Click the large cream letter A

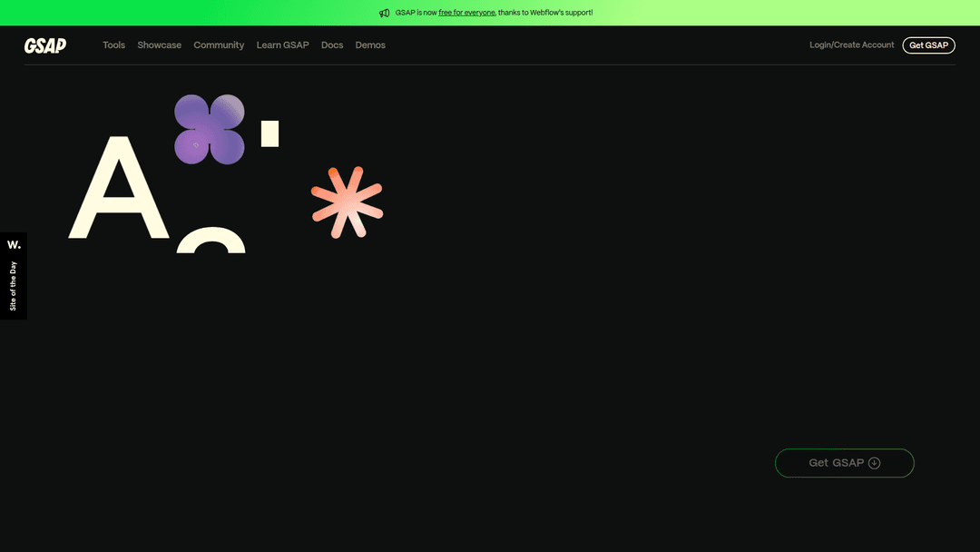click(x=119, y=192)
